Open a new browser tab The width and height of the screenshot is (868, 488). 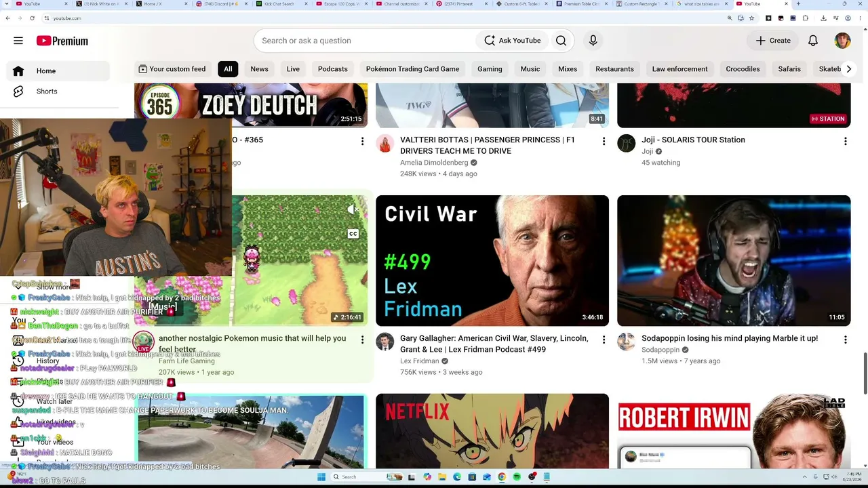(798, 4)
